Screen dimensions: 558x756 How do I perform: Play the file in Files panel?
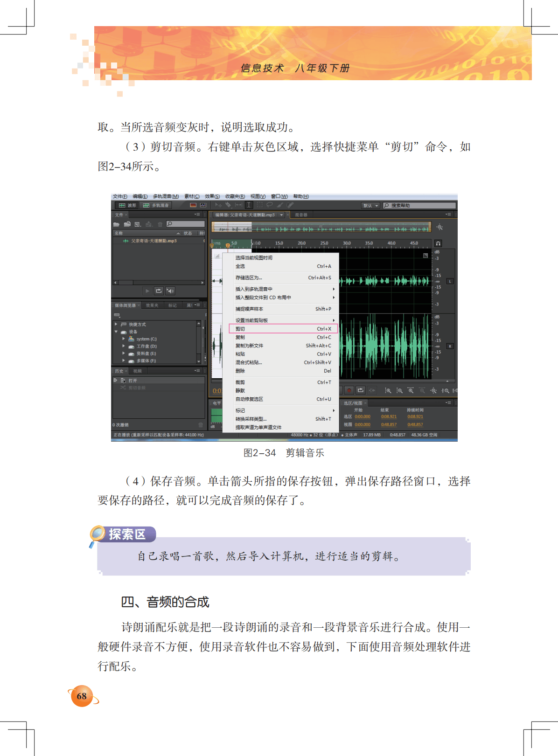147,291
